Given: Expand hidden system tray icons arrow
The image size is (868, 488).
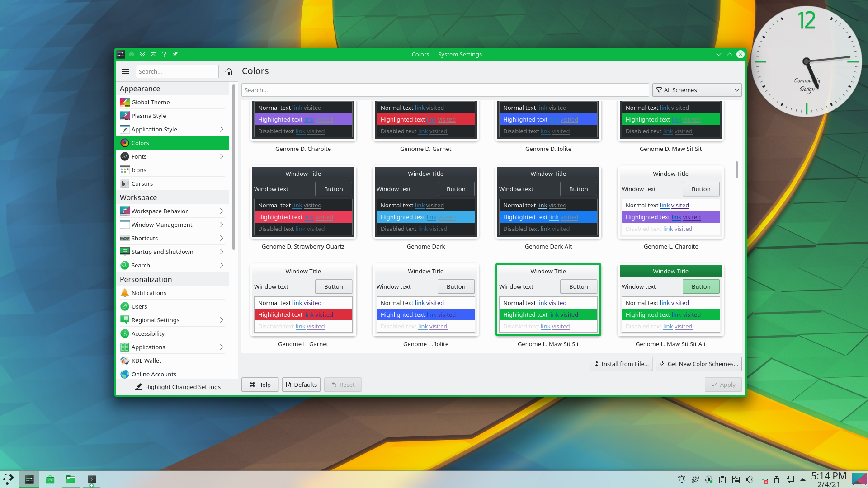Looking at the screenshot, I should pyautogui.click(x=803, y=479).
